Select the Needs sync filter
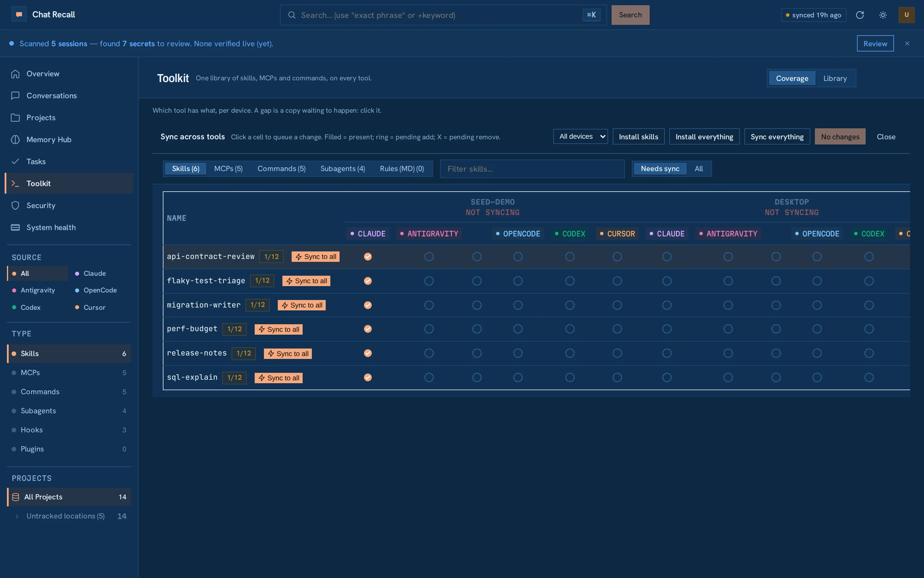 pos(660,168)
